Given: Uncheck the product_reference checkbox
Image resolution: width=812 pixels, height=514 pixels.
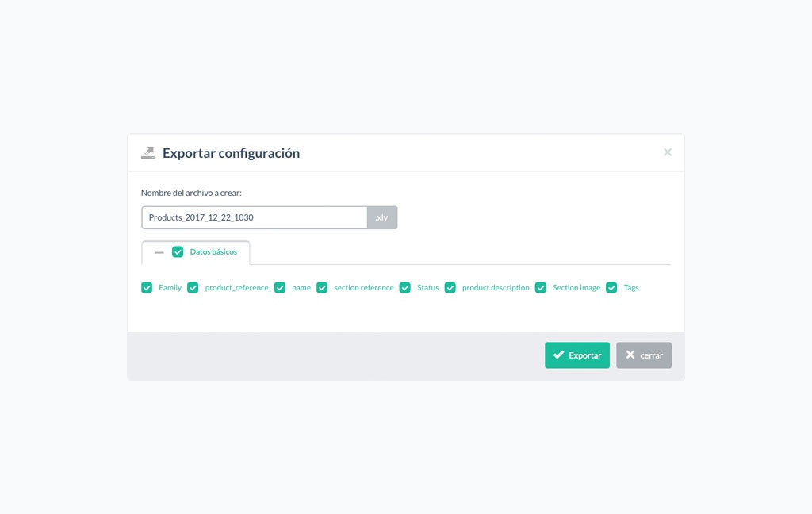Looking at the screenshot, I should 193,288.
